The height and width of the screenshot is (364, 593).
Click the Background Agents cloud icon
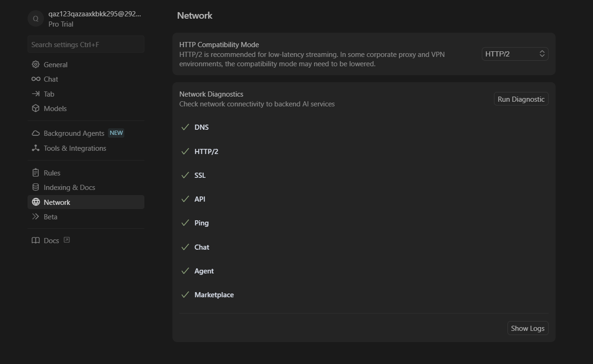[x=36, y=133]
